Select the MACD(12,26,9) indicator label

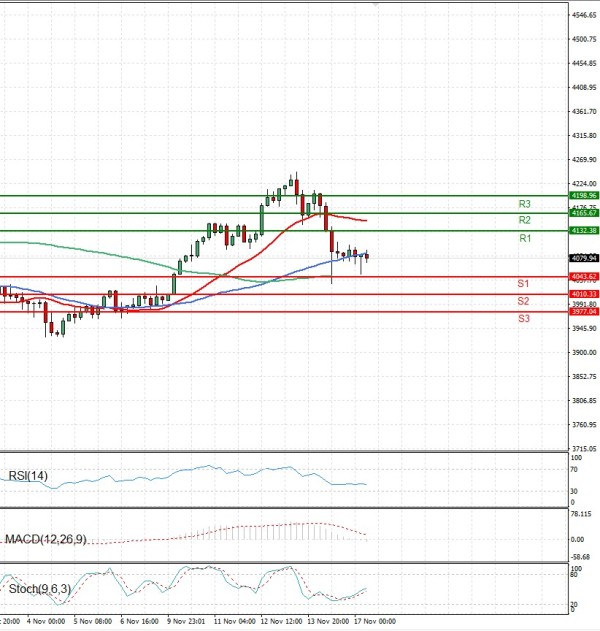[48, 540]
